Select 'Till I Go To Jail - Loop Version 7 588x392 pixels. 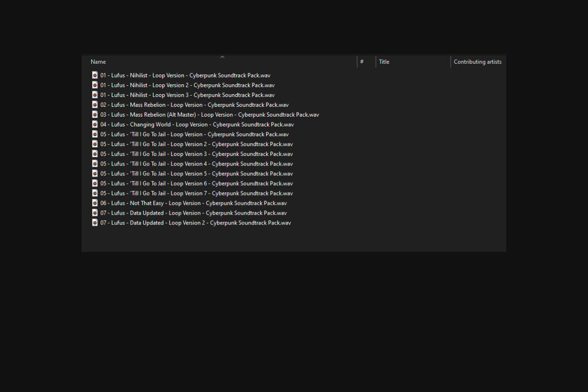[196, 193]
